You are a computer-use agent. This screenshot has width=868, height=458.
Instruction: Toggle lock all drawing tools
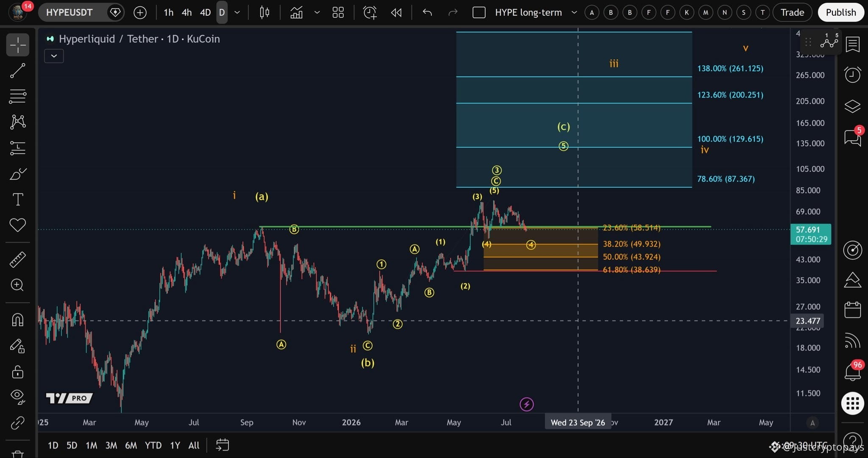tap(18, 372)
